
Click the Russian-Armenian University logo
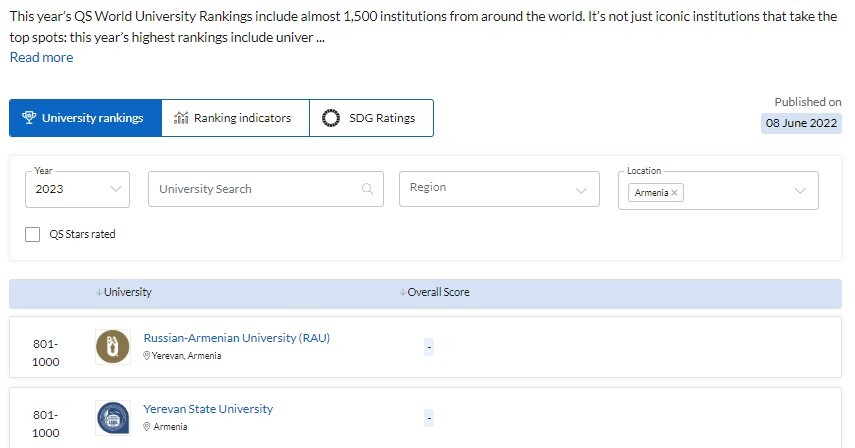(113, 347)
